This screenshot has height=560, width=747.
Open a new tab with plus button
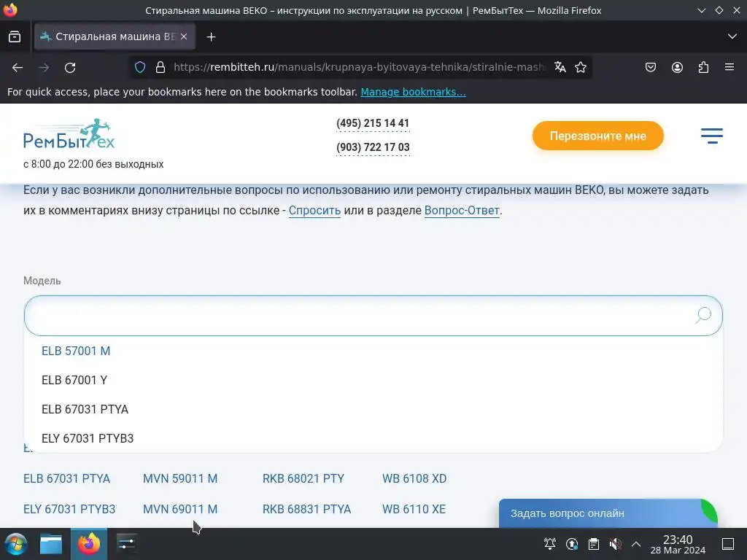211,36
